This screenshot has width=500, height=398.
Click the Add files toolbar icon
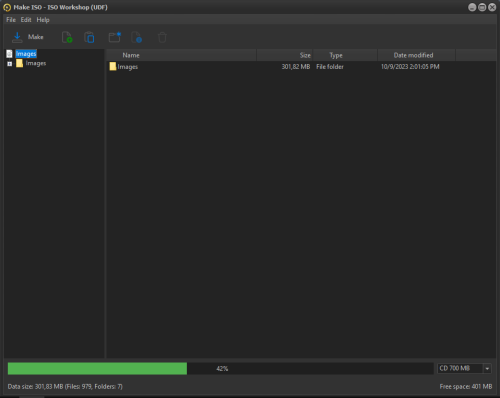pos(67,37)
